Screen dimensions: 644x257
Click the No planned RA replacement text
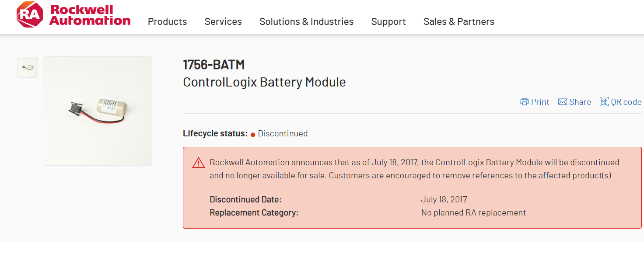473,213
